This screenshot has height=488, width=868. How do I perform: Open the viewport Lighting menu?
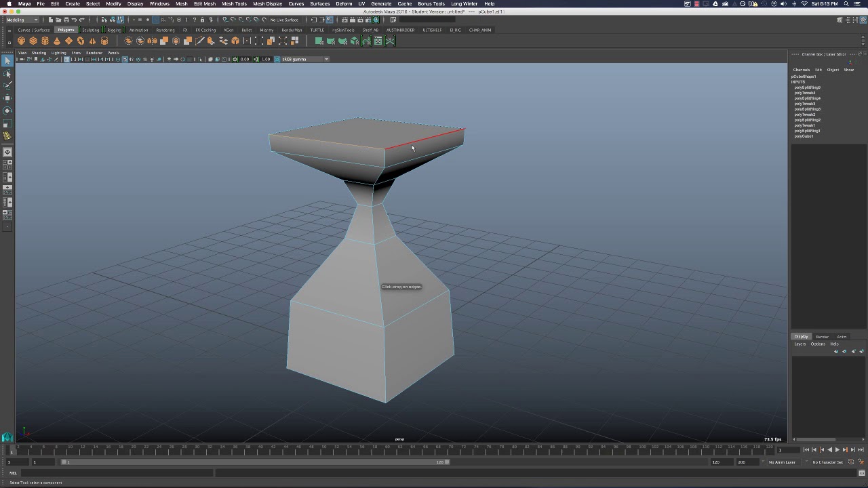[x=59, y=53]
